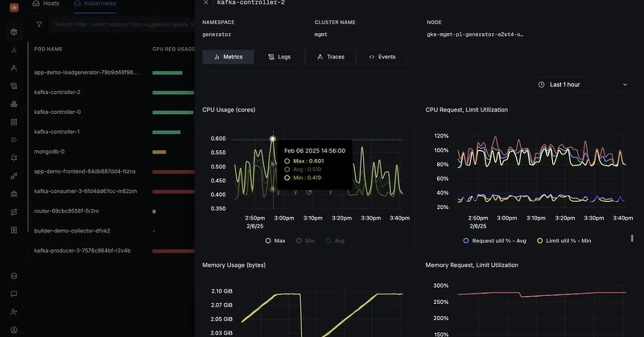The width and height of the screenshot is (644, 337).
Task: Select the dashboards grid icon in sidebar
Action: pyautogui.click(x=13, y=122)
